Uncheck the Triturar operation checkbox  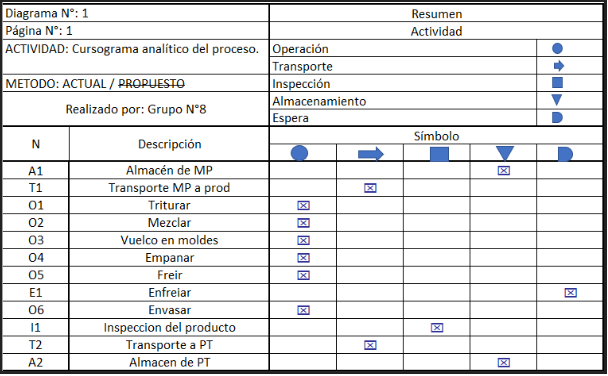click(304, 205)
